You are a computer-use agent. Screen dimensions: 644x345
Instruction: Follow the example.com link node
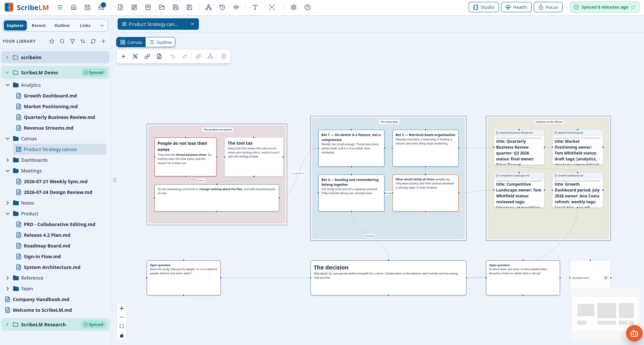click(580, 278)
